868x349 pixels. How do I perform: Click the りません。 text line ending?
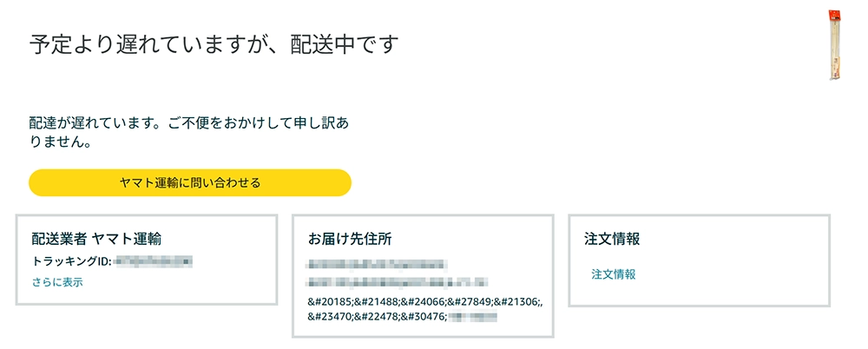click(x=61, y=140)
